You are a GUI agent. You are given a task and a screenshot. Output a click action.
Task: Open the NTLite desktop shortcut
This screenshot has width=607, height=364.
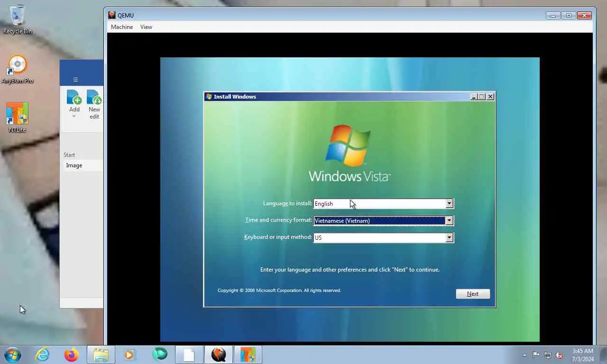[18, 118]
